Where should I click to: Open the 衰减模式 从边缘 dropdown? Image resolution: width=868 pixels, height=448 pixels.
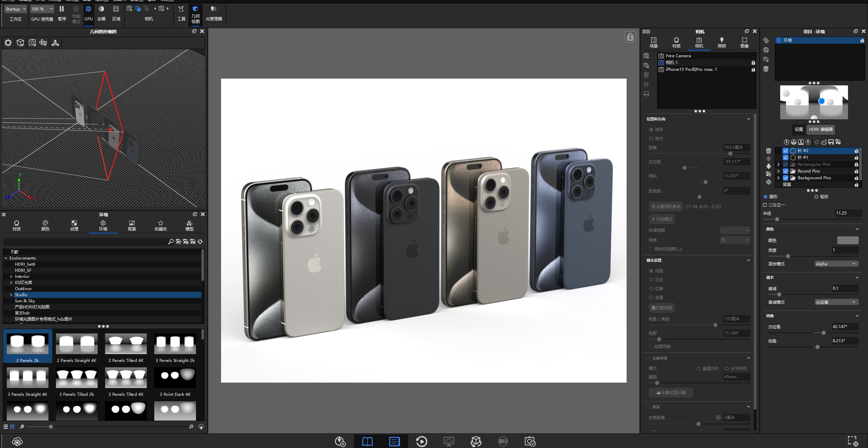(836, 302)
